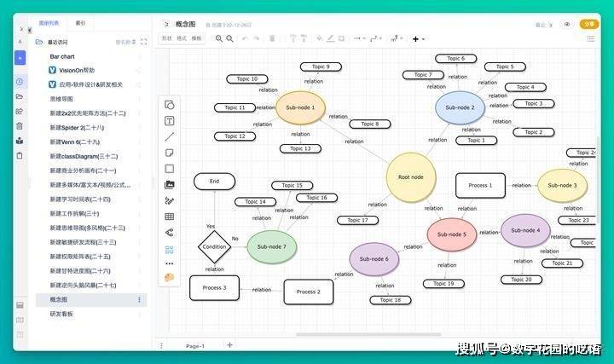Open the 模板 menu in toolbar
The image size is (614, 364).
pos(196,38)
